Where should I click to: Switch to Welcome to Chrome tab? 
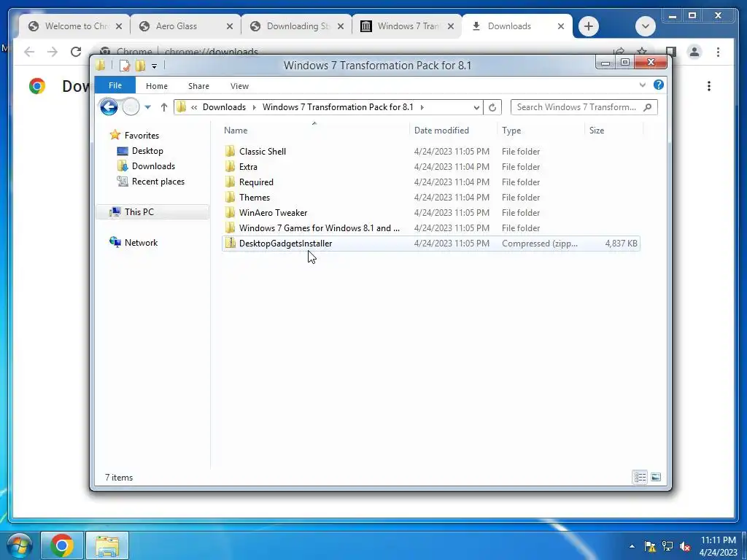coord(74,26)
